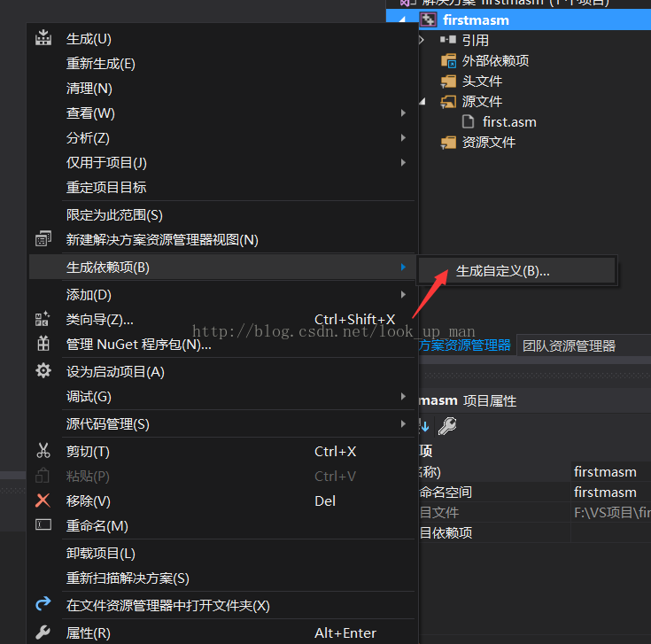Image resolution: width=651 pixels, height=644 pixels.
Task: Switch to 解决方案资源管理器 tab
Action: pyautogui.click(x=465, y=345)
